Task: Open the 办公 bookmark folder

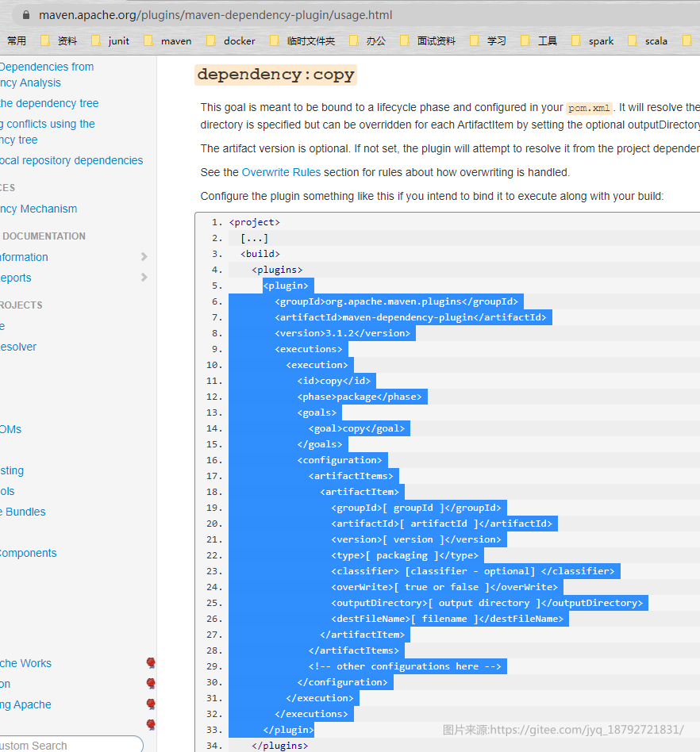Action: tap(367, 40)
